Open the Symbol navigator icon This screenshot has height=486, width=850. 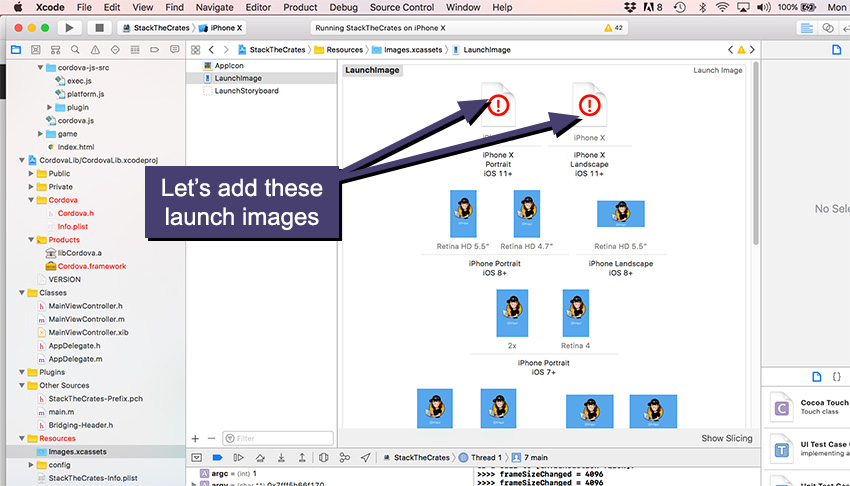coord(55,50)
